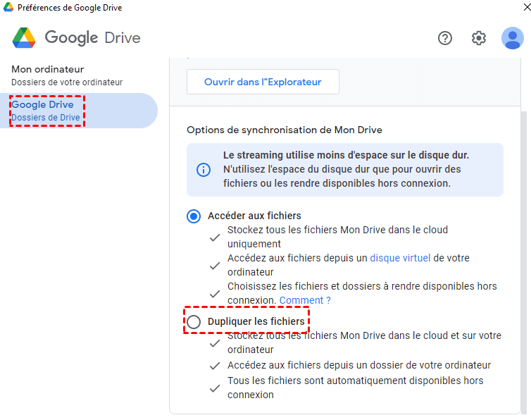Click Ouvrir dans l'Explorateur button
This screenshot has width=531, height=420.
point(263,82)
